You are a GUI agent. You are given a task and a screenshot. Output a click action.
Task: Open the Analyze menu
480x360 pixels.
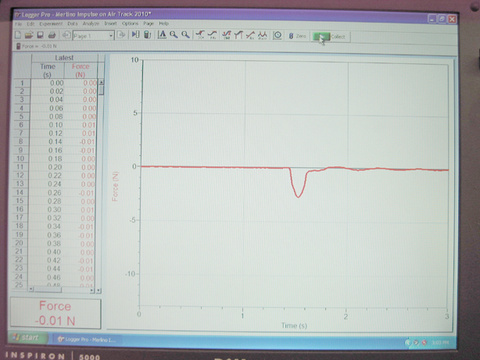coord(91,24)
